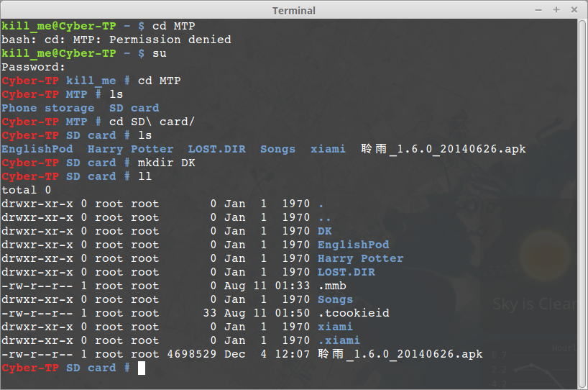588x390 pixels.
Task: Click 'LOST.DIR' in the first ls output
Action: tap(216, 149)
